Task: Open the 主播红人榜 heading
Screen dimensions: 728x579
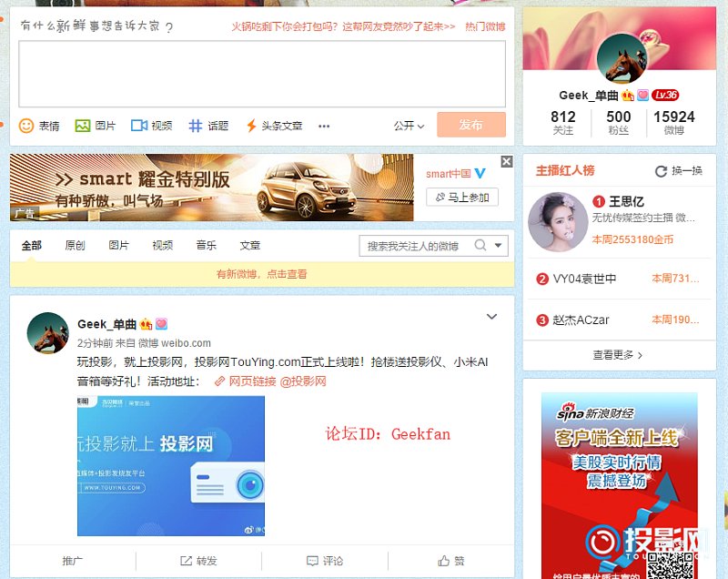Action: [565, 170]
